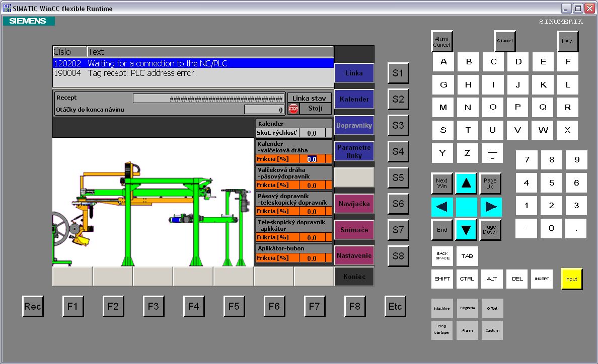The width and height of the screenshot is (598, 364).
Task: Click the Machine area key
Action: 442,308
